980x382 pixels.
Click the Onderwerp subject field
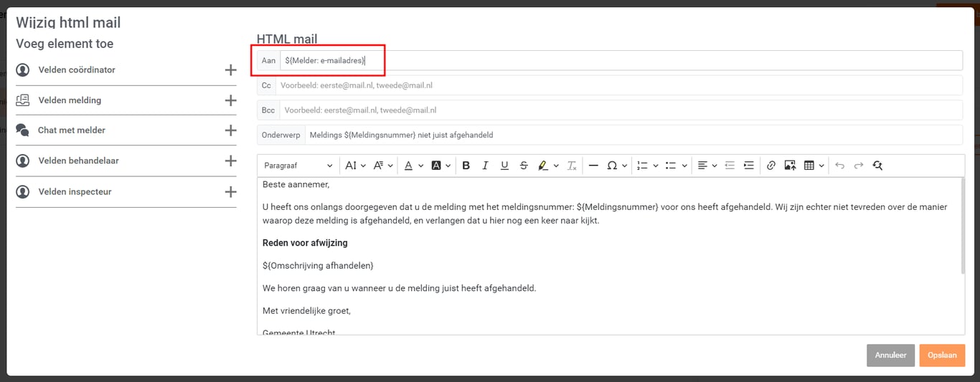(634, 135)
